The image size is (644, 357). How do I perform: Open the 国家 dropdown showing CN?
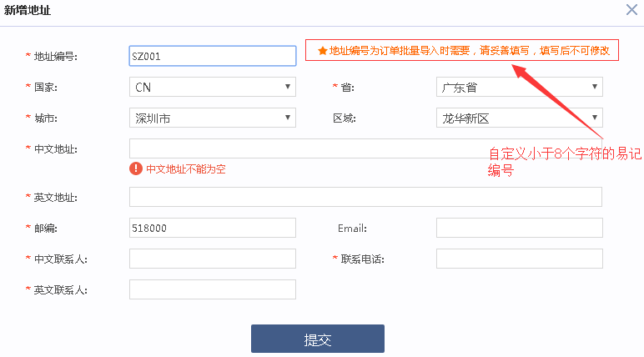pos(212,87)
